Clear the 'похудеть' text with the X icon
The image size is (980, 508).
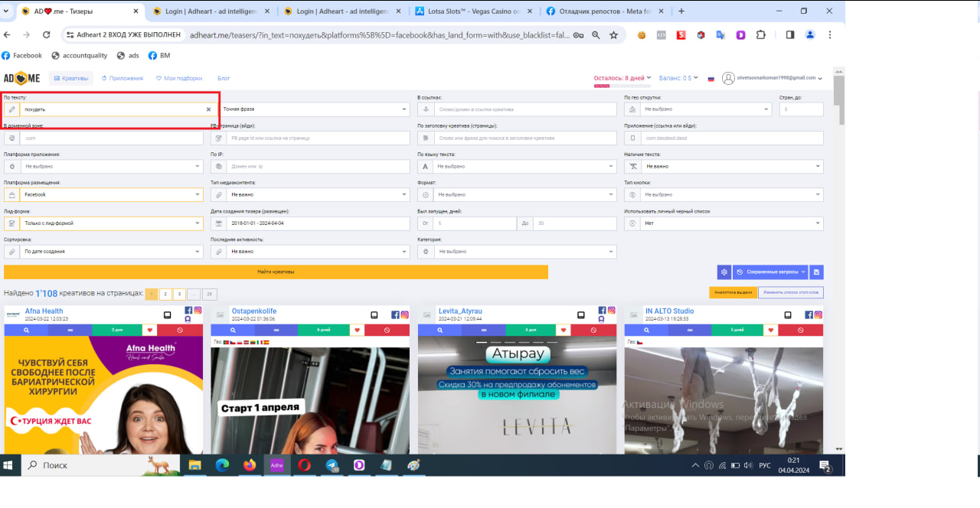coord(208,109)
